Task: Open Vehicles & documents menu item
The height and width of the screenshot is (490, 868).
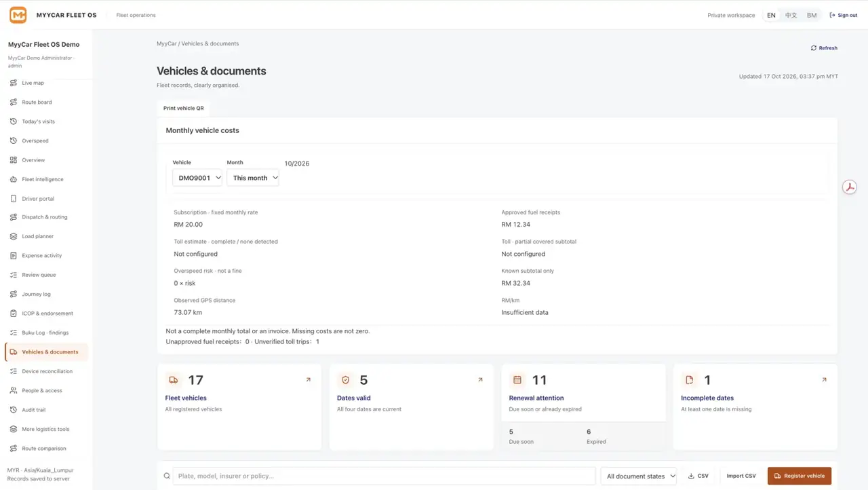Action: [x=46, y=352]
